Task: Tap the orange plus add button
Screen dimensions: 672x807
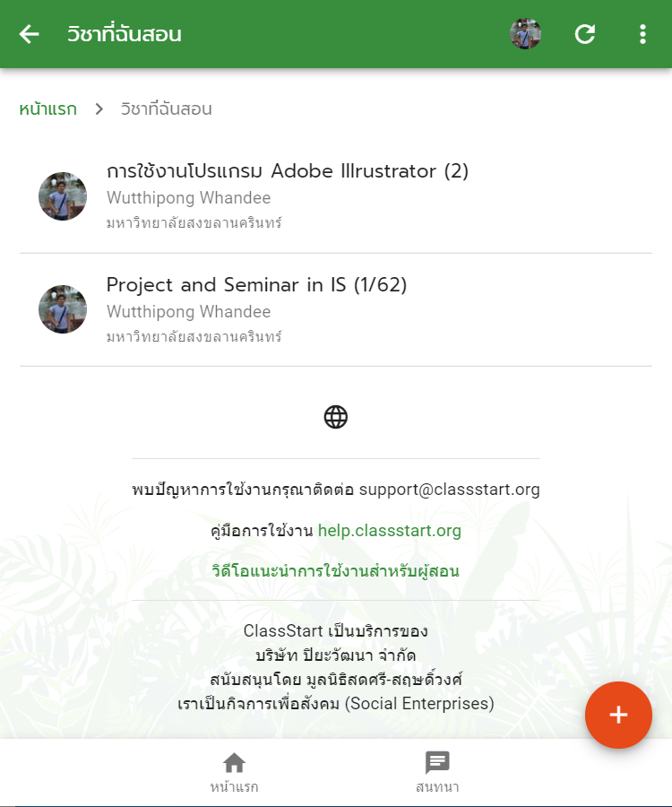Action: (x=618, y=715)
